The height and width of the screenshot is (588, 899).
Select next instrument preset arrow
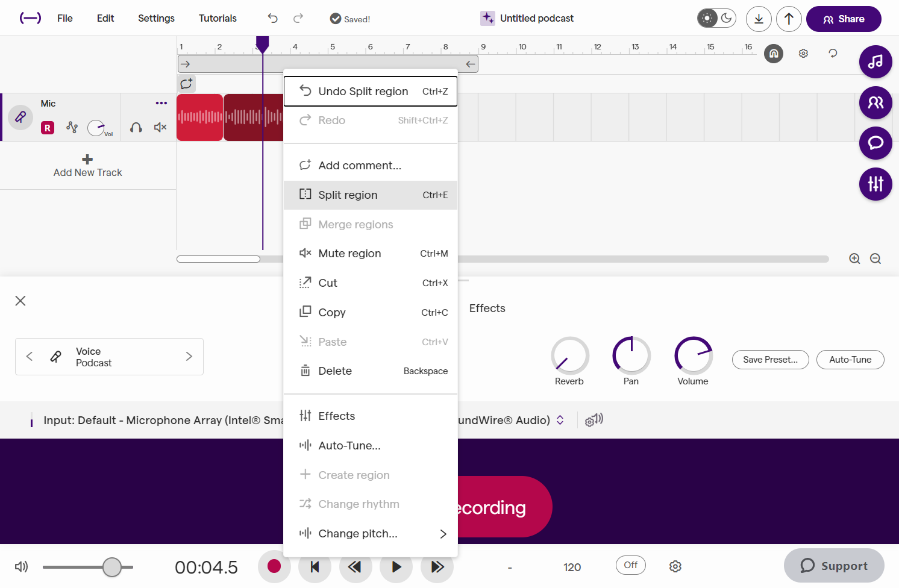point(189,356)
